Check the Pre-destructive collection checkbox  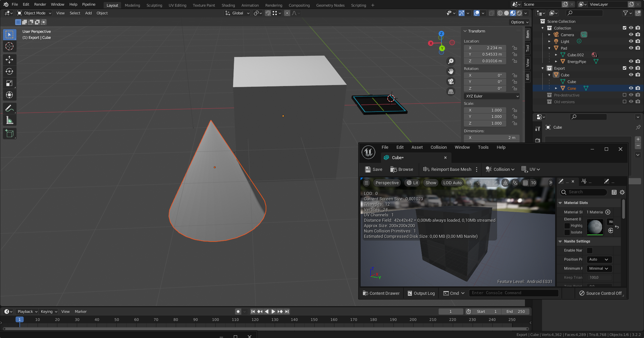624,95
